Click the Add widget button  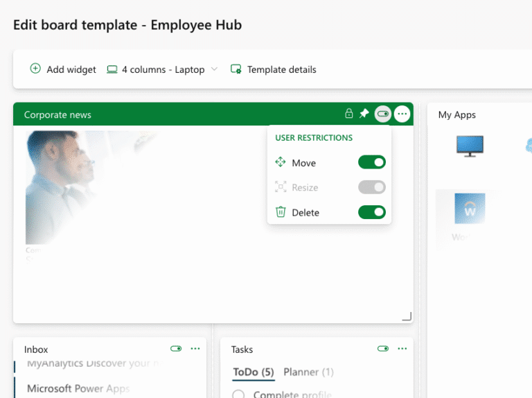(x=63, y=69)
